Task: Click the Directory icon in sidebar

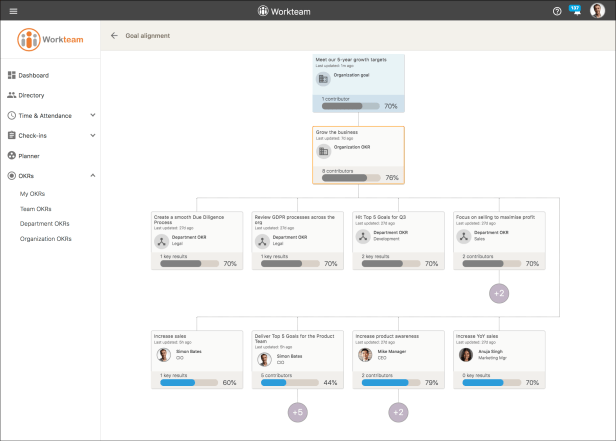Action: [x=11, y=95]
